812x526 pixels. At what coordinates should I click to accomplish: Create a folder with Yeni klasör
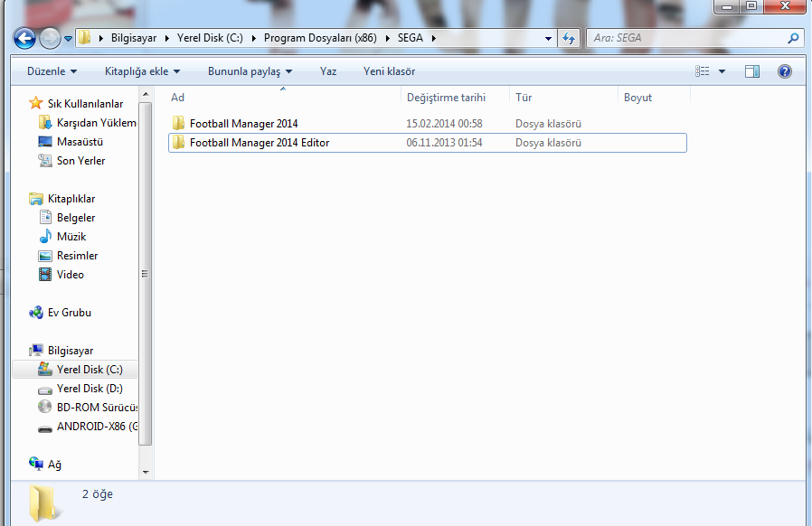[390, 71]
